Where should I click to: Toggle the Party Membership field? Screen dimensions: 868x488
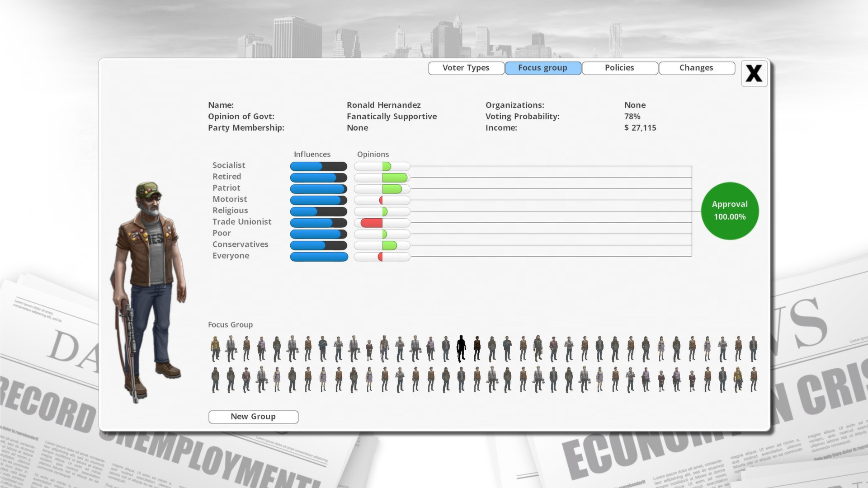[358, 127]
